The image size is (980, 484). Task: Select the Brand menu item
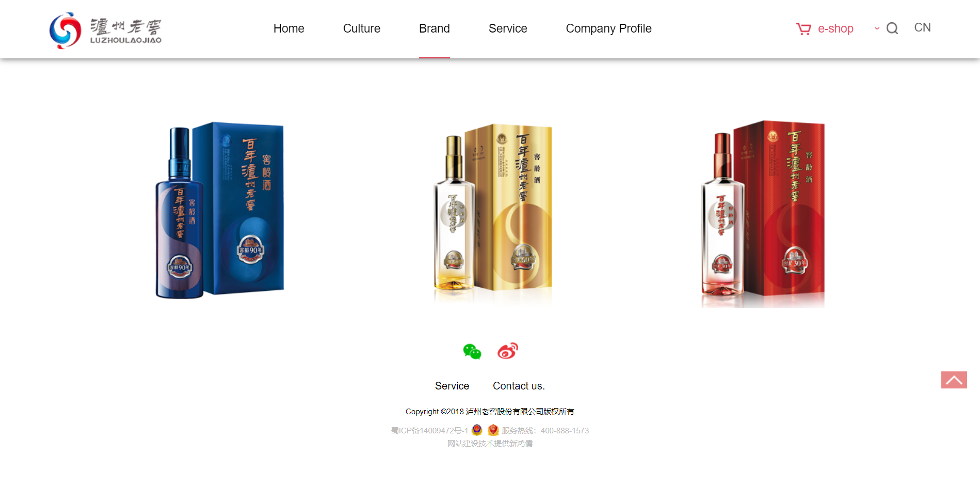(434, 28)
